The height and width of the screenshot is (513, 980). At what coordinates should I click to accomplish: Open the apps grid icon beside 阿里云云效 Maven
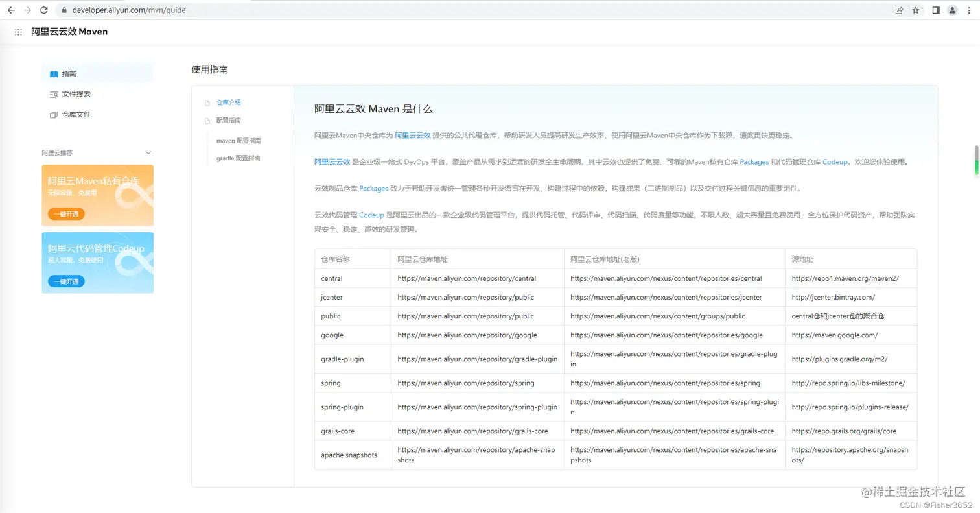18,32
